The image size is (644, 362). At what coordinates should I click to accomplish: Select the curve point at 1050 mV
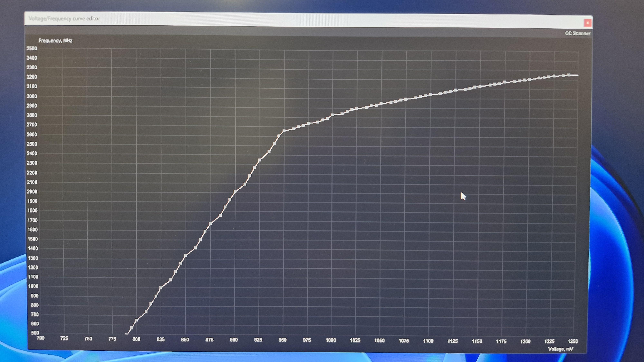pyautogui.click(x=381, y=103)
